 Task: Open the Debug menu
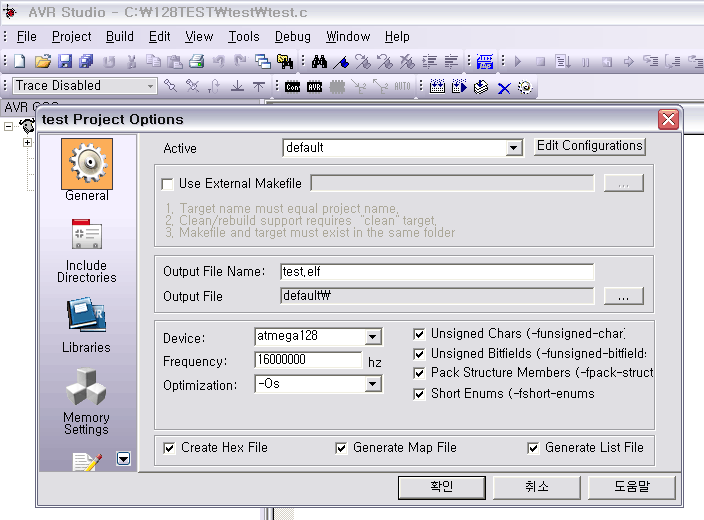(x=292, y=36)
